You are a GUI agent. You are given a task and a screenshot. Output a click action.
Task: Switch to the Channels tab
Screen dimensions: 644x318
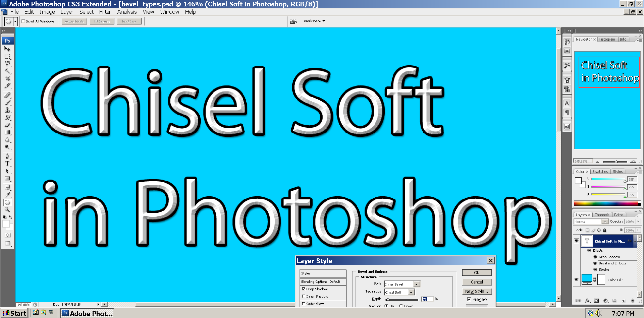point(602,215)
